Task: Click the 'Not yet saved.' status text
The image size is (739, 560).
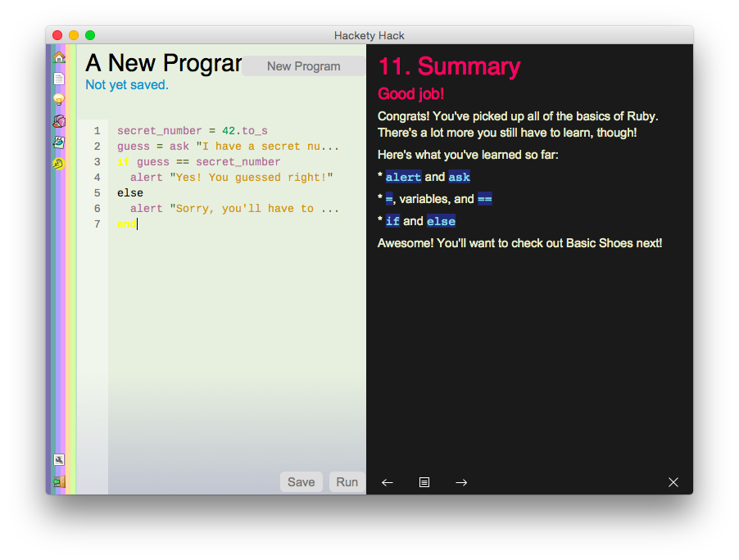Action: 127,85
